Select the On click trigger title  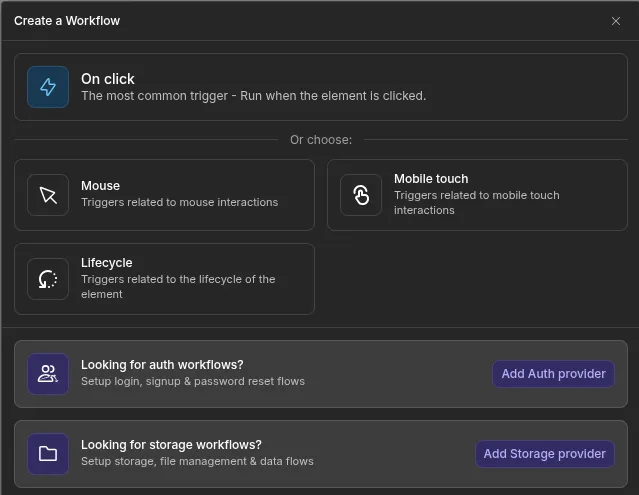(x=108, y=79)
